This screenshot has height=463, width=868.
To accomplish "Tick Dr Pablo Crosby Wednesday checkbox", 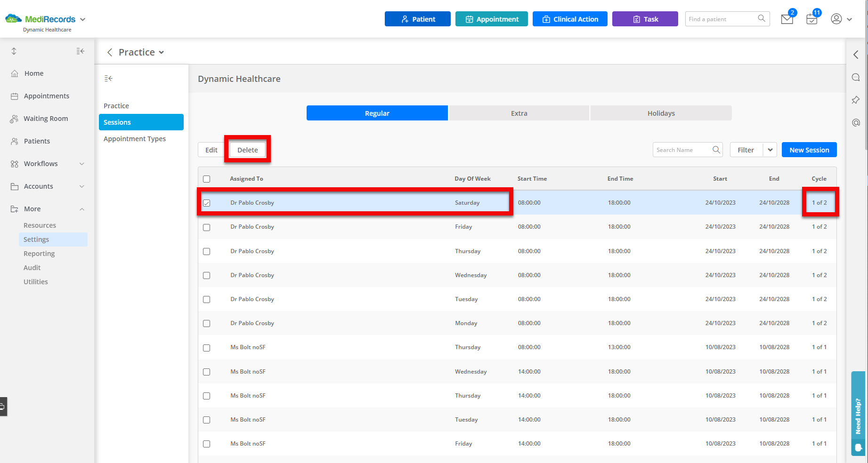I will (x=207, y=275).
